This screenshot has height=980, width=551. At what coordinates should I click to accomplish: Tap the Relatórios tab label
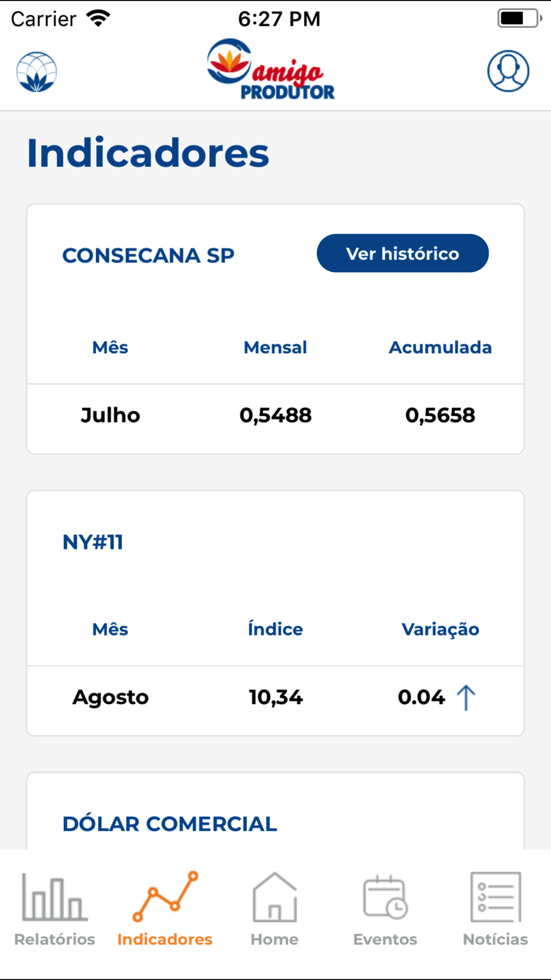(55, 939)
